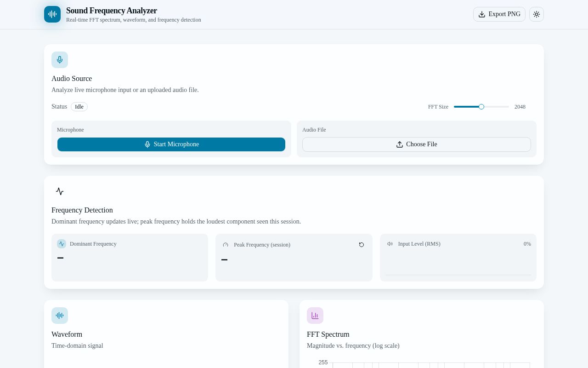588x368 pixels.
Task: Click the FFT Size value 2048
Action: click(x=520, y=107)
